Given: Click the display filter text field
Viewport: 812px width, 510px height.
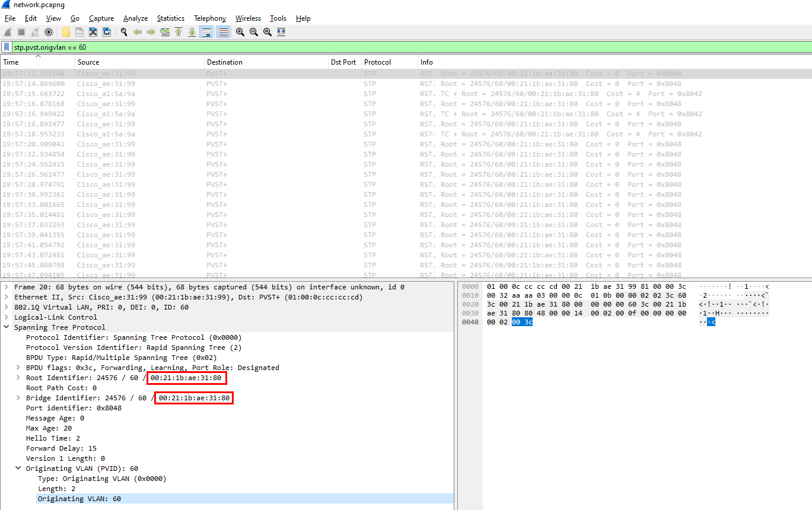Looking at the screenshot, I should click(x=356, y=47).
